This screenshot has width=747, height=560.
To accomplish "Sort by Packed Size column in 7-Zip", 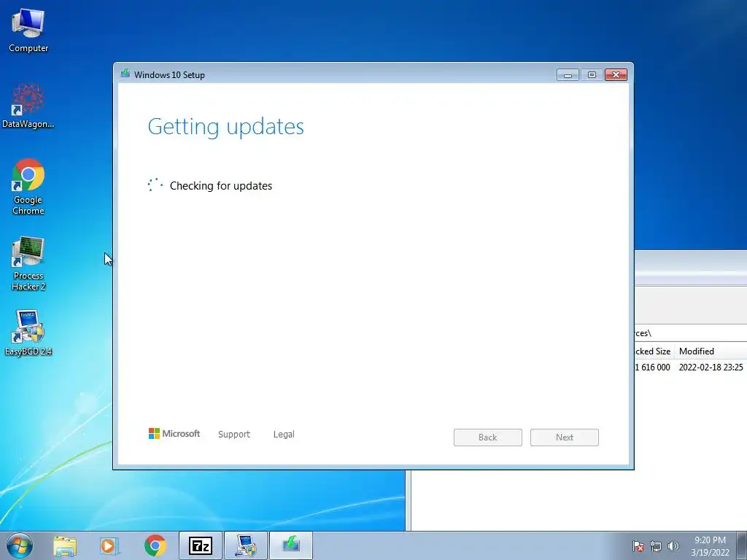I will 654,351.
